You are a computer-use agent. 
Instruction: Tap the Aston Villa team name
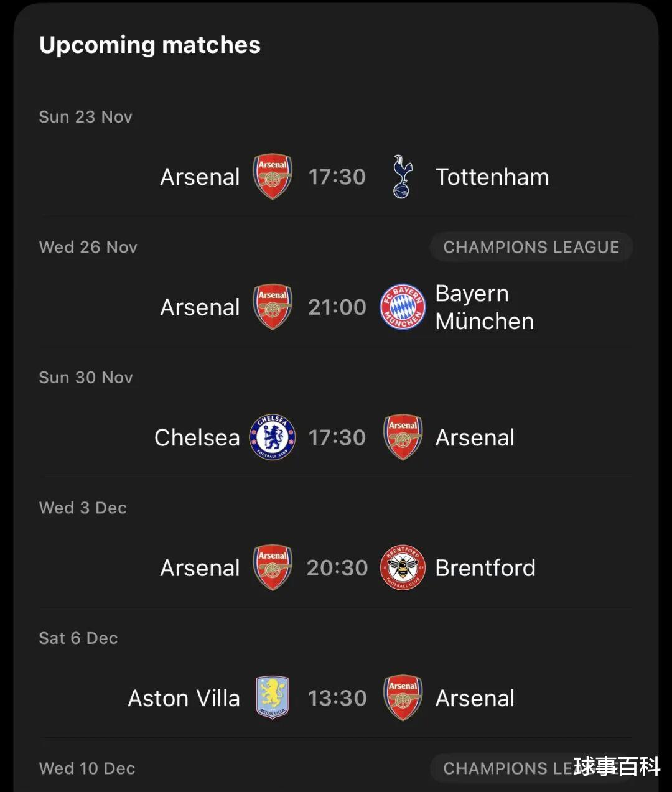pos(184,698)
